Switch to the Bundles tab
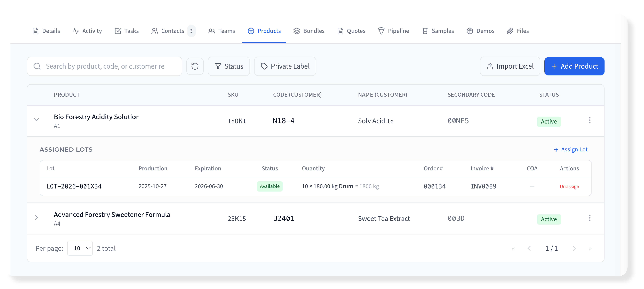This screenshot has height=289, width=644. click(x=309, y=31)
